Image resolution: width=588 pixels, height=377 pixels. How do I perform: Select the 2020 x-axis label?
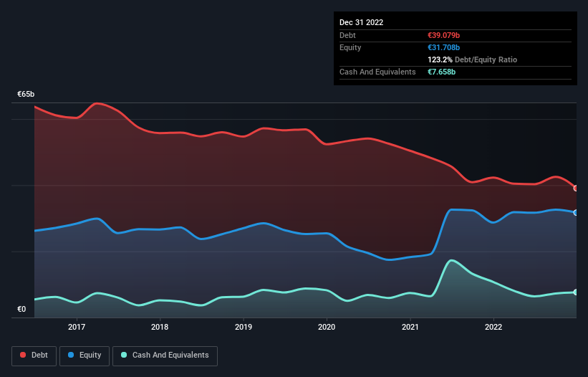click(x=327, y=327)
